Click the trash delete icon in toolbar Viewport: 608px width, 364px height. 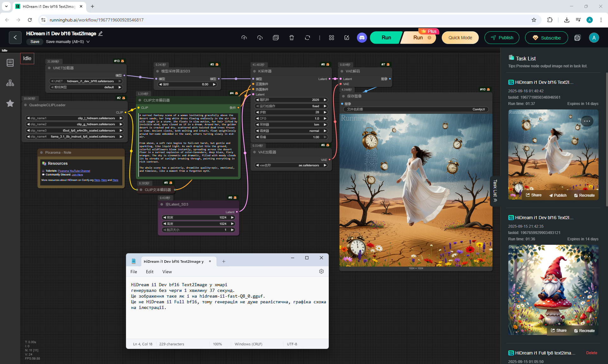291,38
